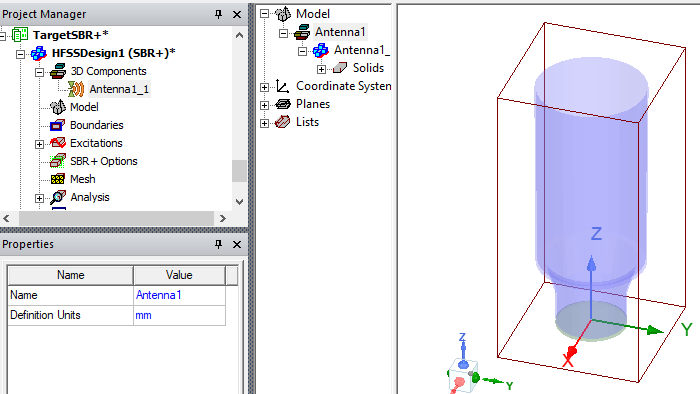Click the Analysis icon
700x394 pixels.
pos(58,197)
